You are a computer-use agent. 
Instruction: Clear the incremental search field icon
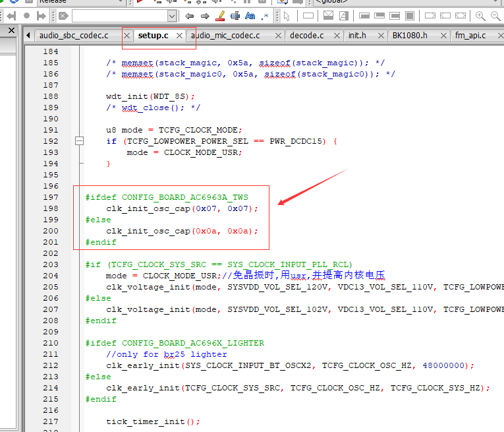63,16
